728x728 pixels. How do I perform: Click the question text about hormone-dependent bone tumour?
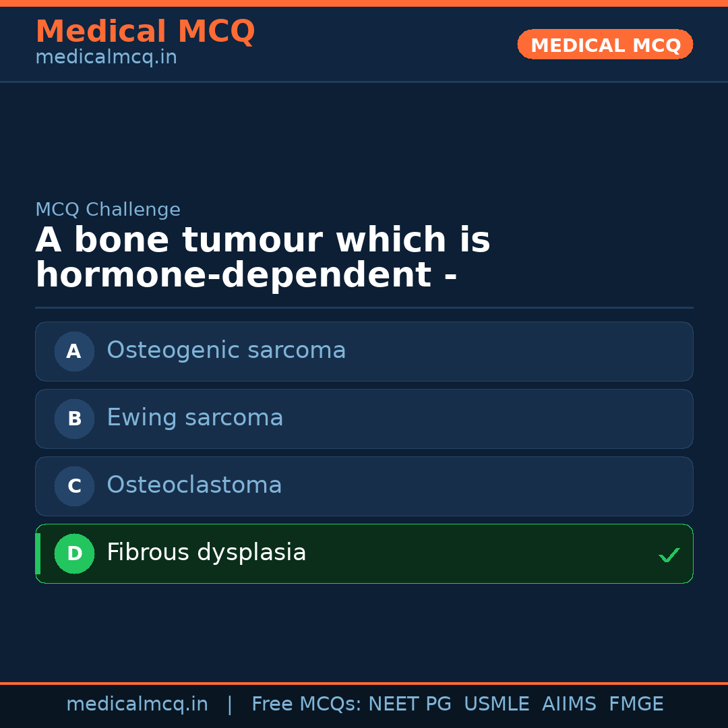pyautogui.click(x=263, y=256)
